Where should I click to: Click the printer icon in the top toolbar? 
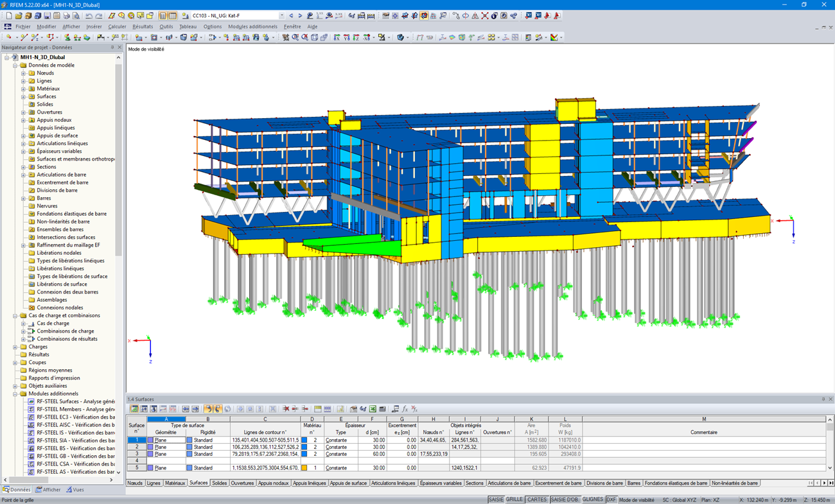tap(67, 15)
